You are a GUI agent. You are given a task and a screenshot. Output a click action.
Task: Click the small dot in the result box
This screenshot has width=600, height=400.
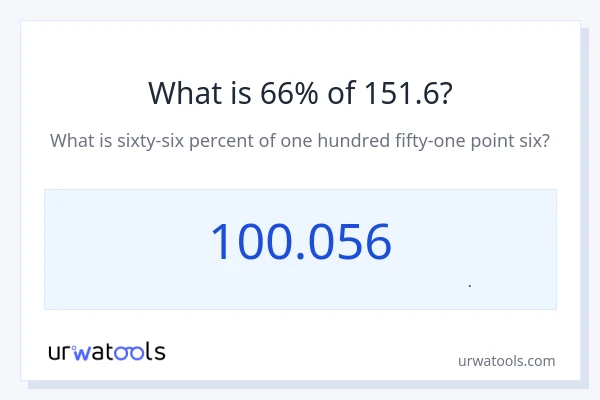[x=470, y=286]
